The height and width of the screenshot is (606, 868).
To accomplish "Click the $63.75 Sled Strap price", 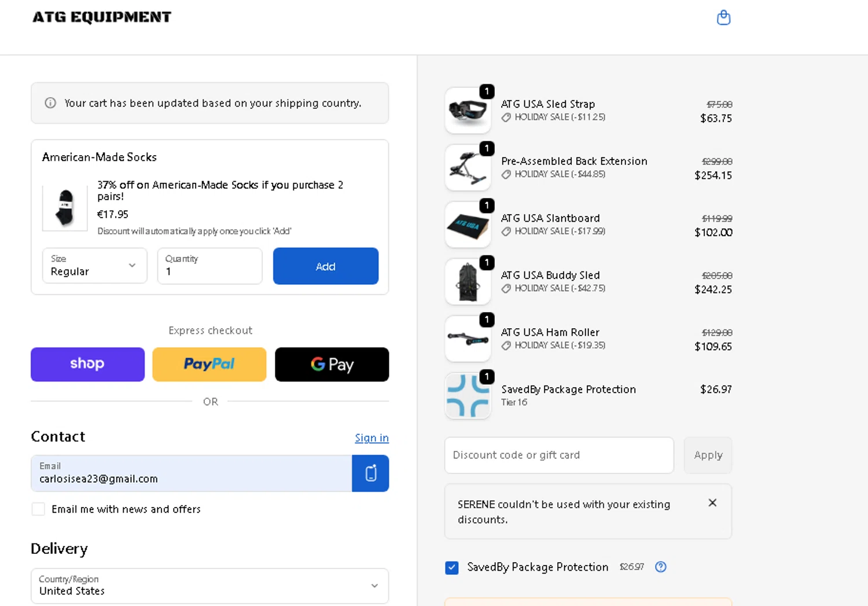I will point(716,118).
